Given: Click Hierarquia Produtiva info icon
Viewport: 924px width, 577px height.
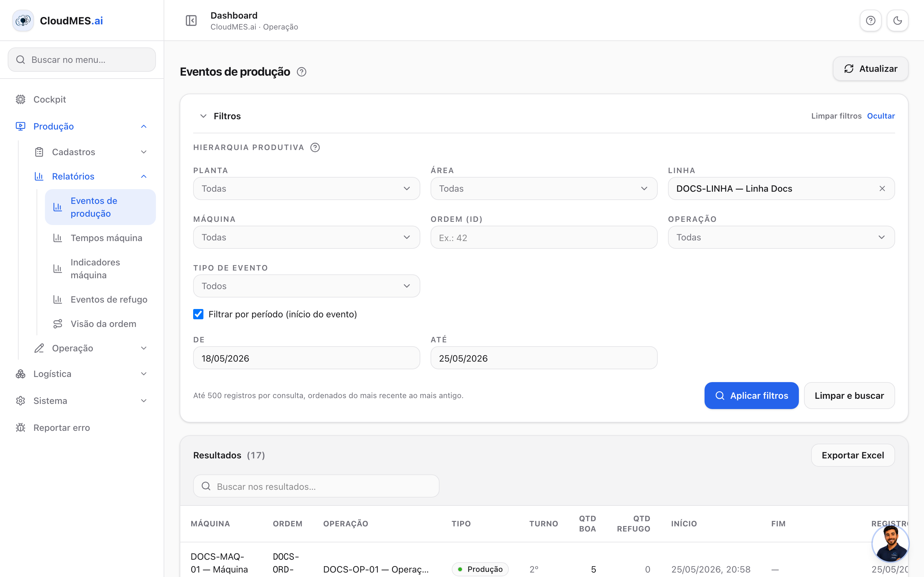Looking at the screenshot, I should 315,147.
